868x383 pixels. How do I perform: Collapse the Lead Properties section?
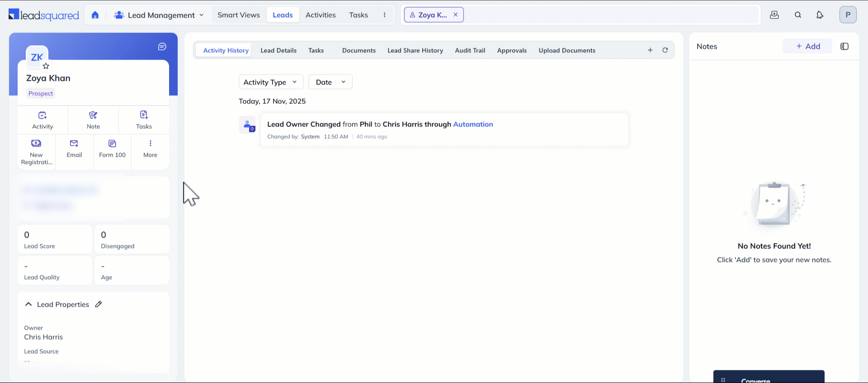[x=28, y=304]
